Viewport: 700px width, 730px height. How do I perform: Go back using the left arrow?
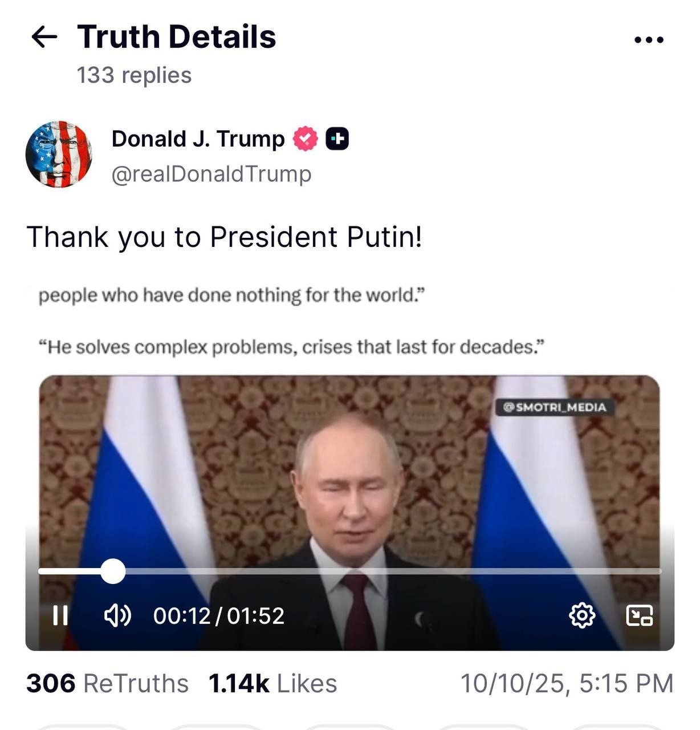point(44,38)
